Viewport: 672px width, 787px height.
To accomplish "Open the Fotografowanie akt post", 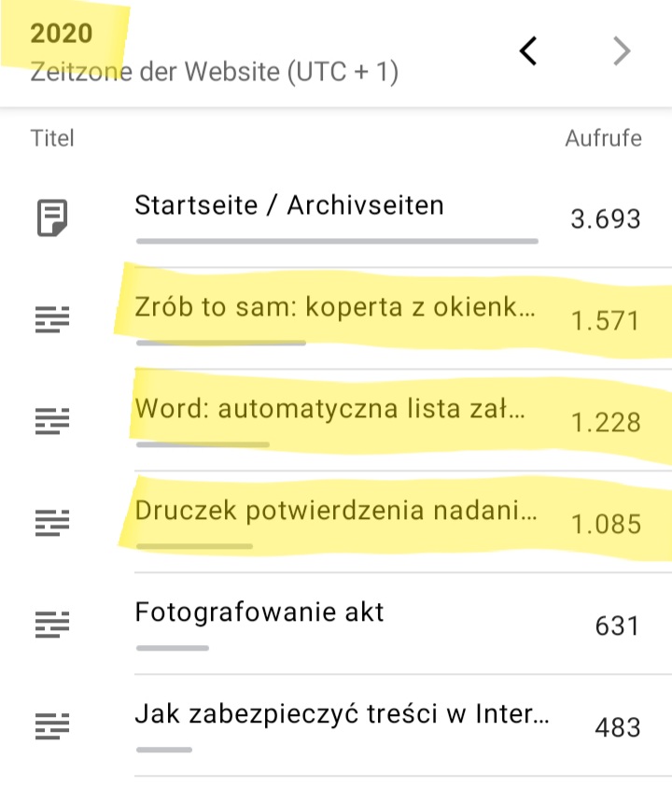I will [x=259, y=612].
